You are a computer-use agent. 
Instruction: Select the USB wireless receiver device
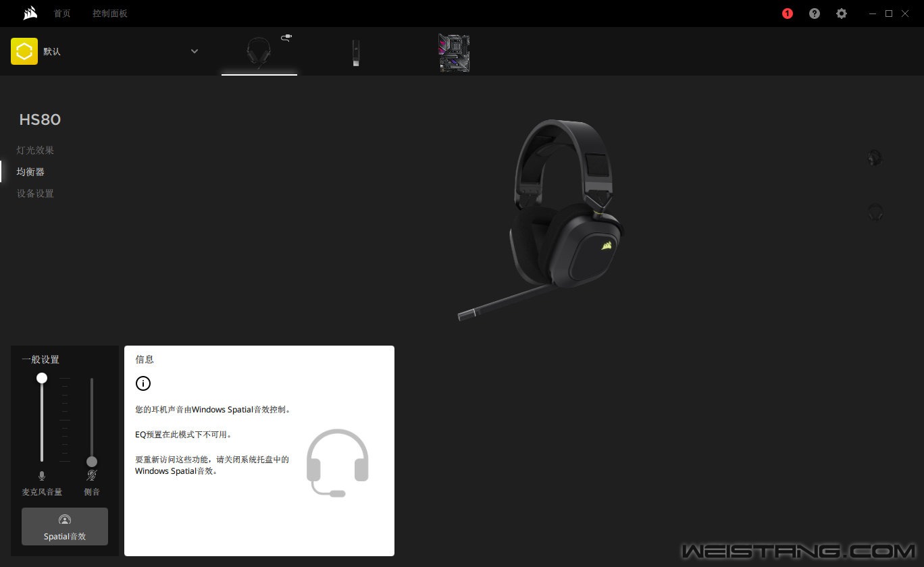[356, 53]
